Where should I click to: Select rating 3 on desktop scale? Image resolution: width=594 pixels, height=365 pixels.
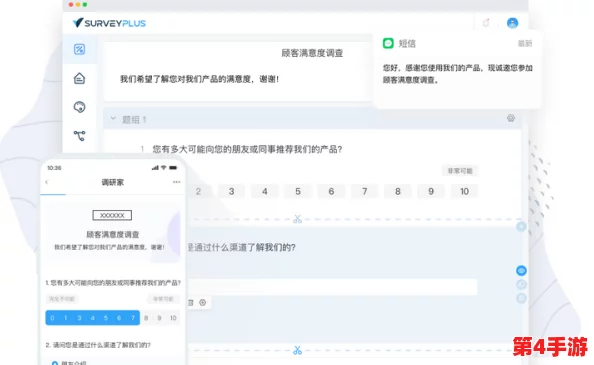231,192
